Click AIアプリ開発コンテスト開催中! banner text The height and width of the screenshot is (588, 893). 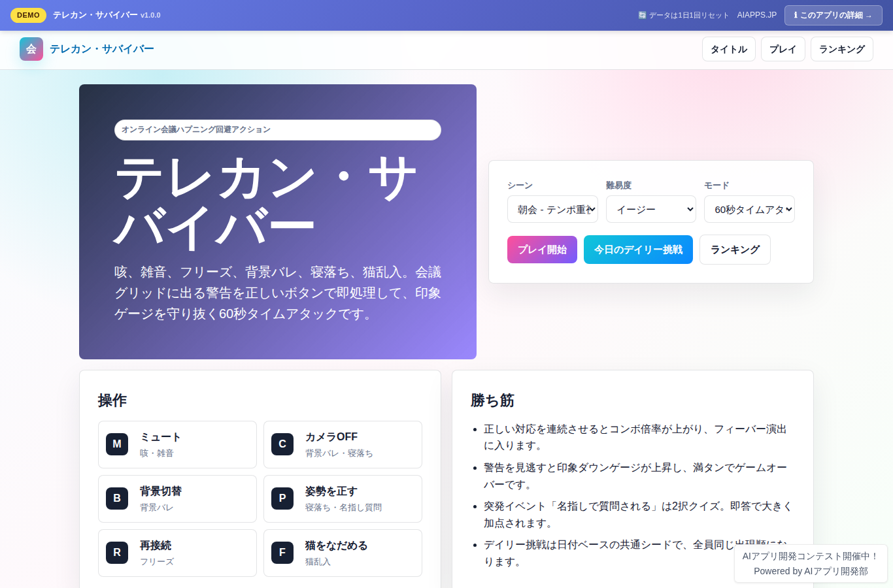(x=811, y=556)
